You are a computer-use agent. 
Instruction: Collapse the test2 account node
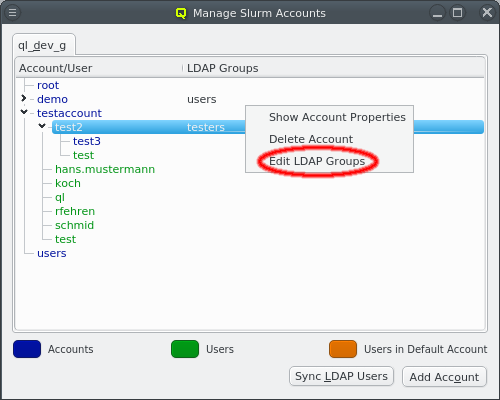[42, 126]
